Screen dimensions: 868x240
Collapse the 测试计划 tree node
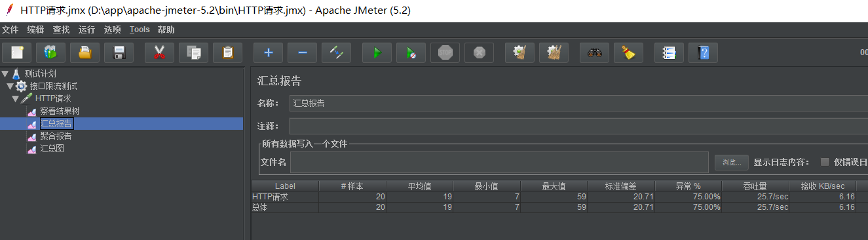coord(5,73)
